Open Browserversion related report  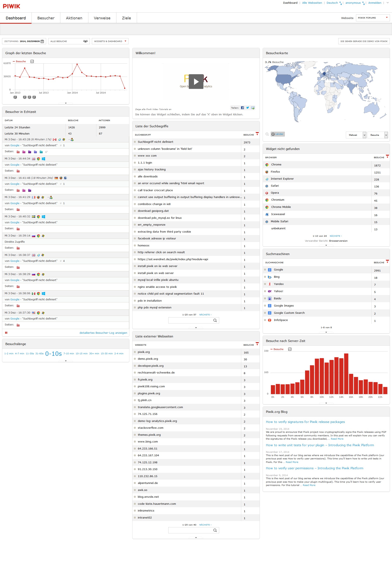[x=338, y=241]
